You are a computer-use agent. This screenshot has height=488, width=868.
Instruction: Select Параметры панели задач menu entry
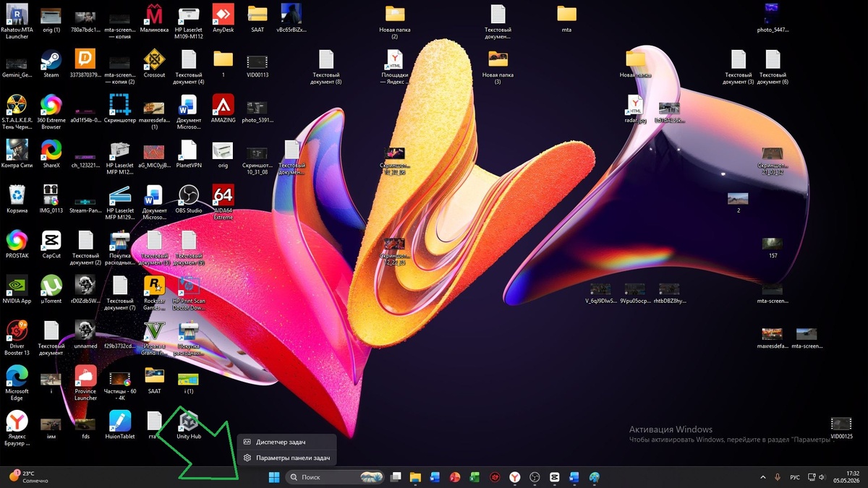286,458
